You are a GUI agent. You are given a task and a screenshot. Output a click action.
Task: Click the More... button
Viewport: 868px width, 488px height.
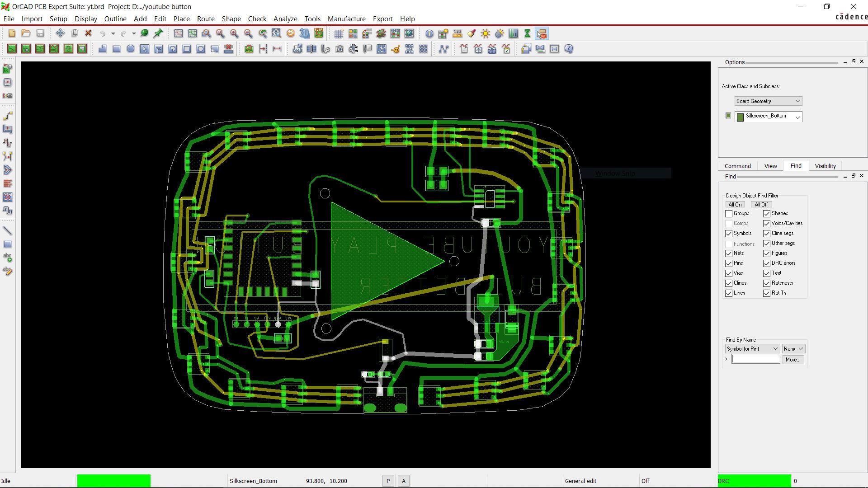click(x=793, y=360)
